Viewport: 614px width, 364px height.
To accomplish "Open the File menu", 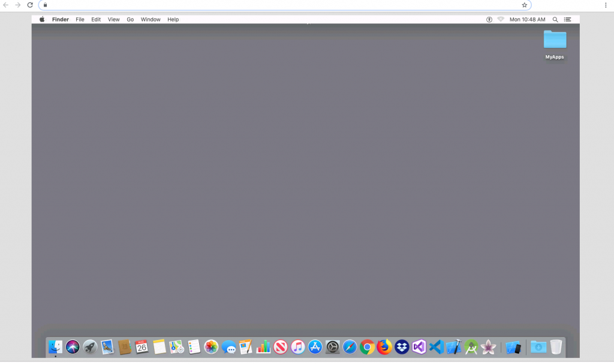I will 80,19.
